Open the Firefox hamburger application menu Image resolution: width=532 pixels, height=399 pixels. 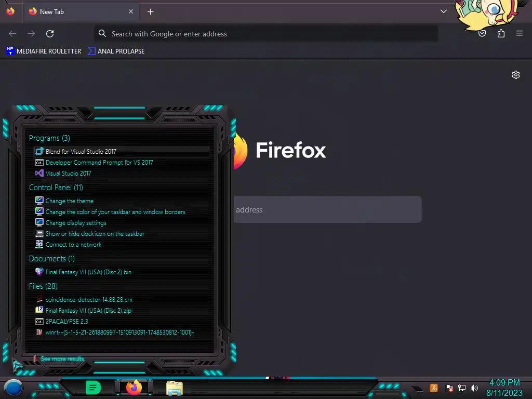tap(519, 33)
